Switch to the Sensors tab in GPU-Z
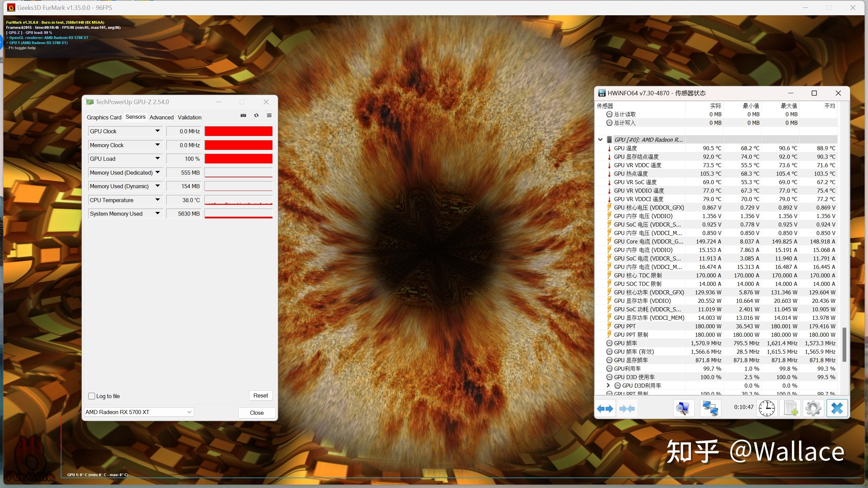 (134, 117)
